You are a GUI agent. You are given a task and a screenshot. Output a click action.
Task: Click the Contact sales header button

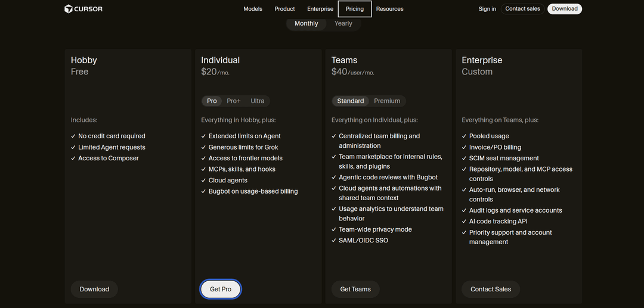pos(523,8)
